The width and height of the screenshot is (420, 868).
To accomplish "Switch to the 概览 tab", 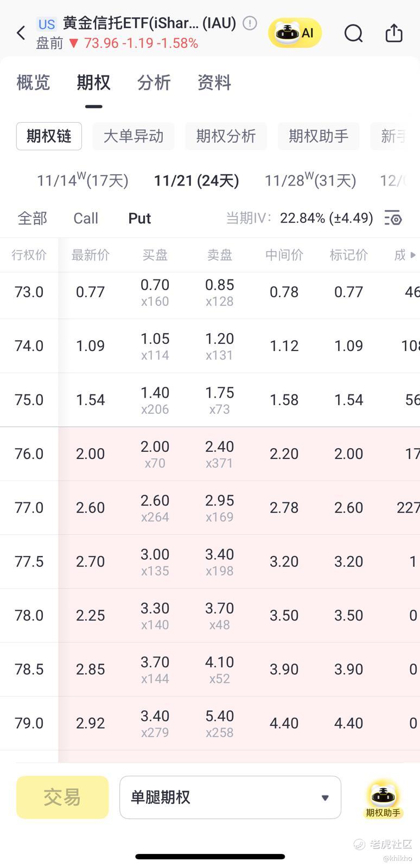I will tap(33, 82).
